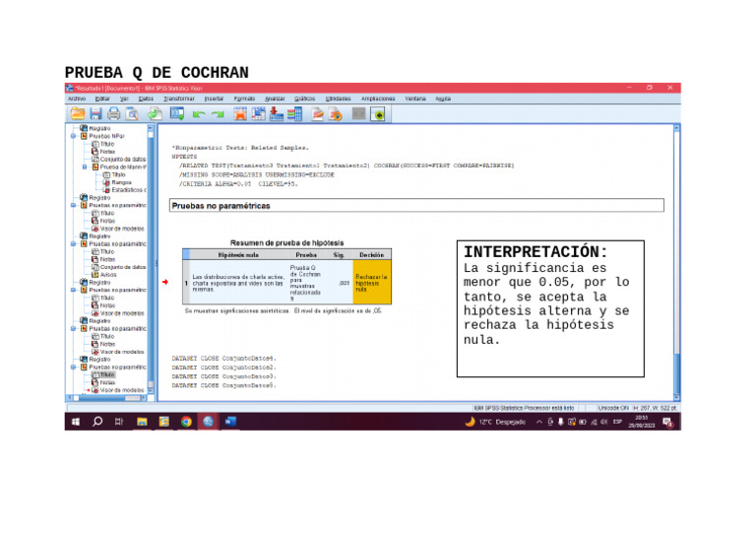Open the Ayuda menu
The image size is (756, 535).
click(x=443, y=99)
